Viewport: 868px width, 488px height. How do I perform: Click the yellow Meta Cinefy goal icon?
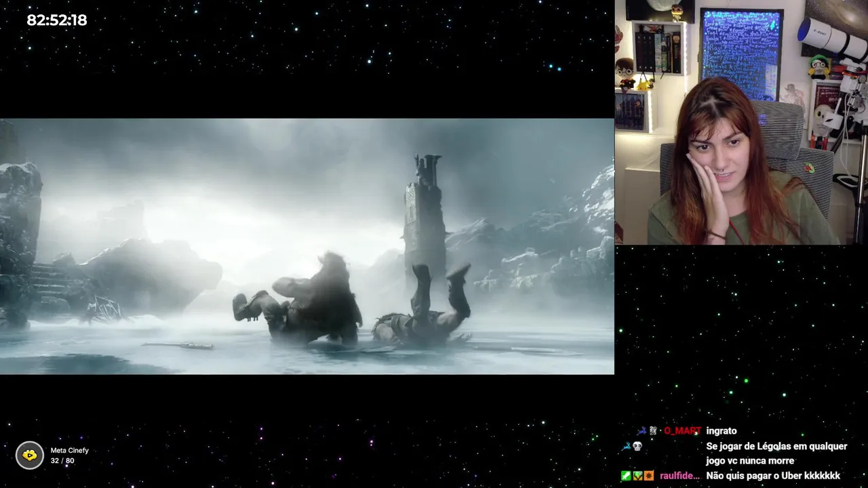(x=30, y=455)
